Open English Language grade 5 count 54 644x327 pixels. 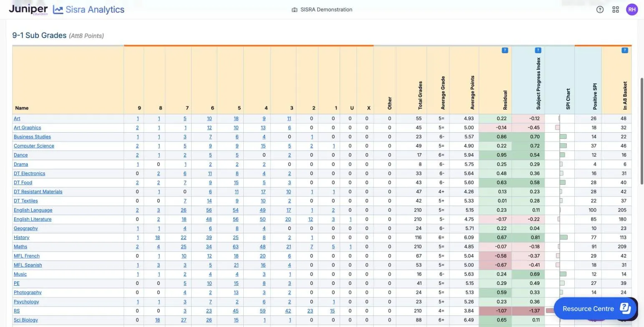[x=236, y=210]
